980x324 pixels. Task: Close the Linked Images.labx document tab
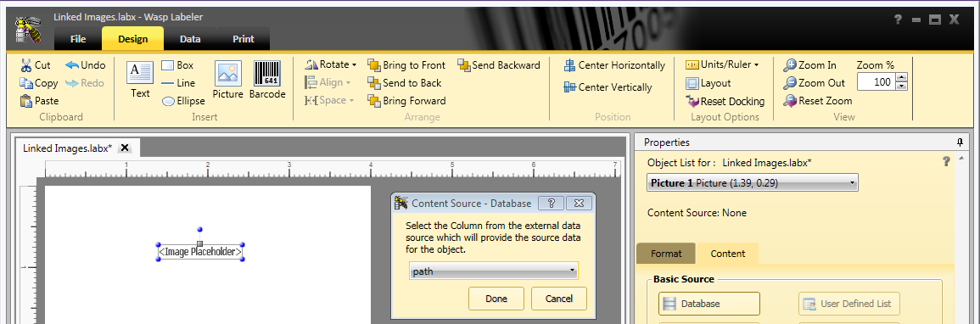pos(125,148)
